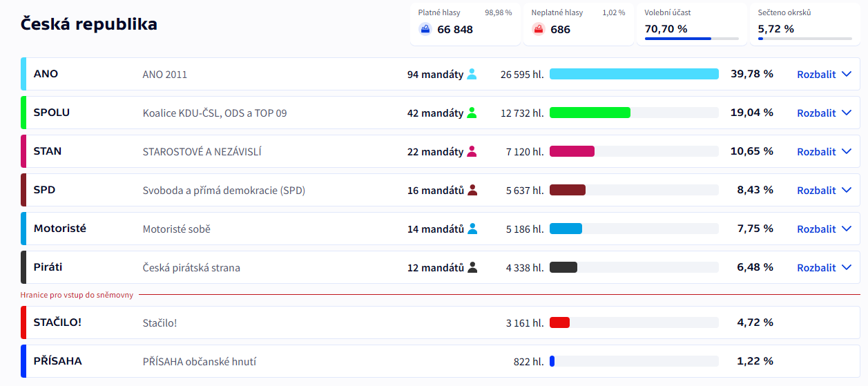Click the Sečteno okrsků progress bar
The width and height of the screenshot is (868, 386).
[804, 39]
